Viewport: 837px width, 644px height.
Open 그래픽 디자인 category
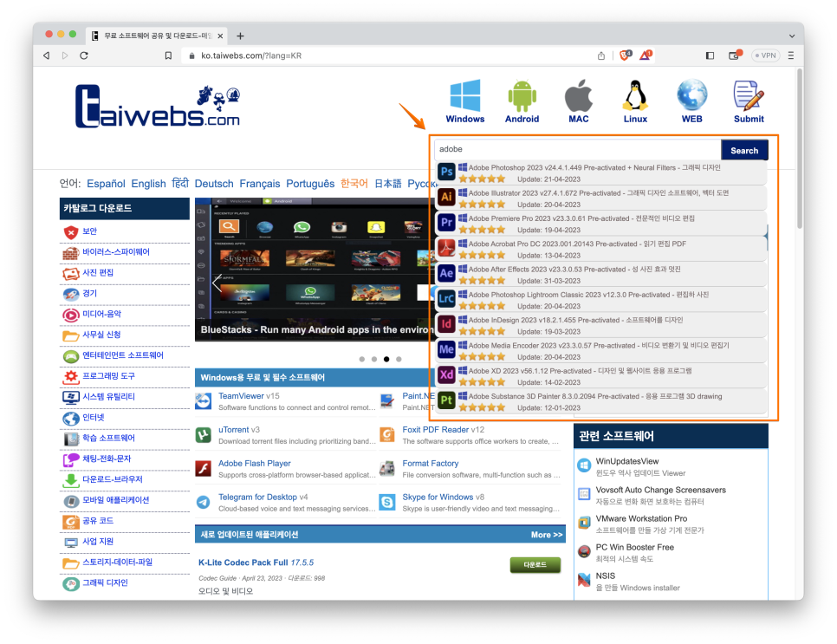(x=105, y=583)
